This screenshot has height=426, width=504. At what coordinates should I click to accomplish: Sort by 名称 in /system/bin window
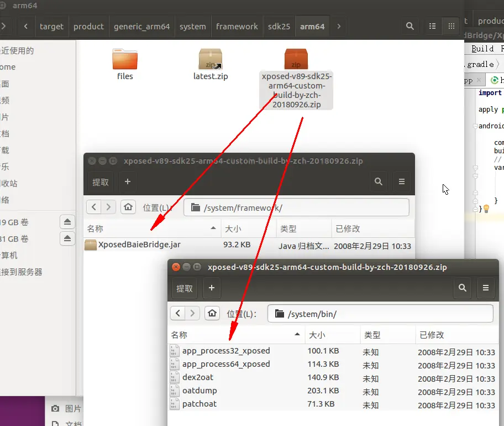tap(236, 335)
